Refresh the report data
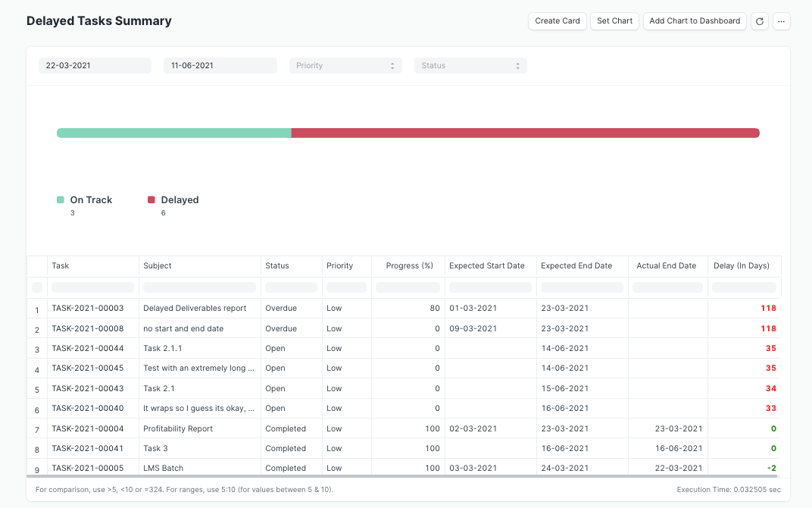Screen dimensions: 812x508 pos(760,21)
